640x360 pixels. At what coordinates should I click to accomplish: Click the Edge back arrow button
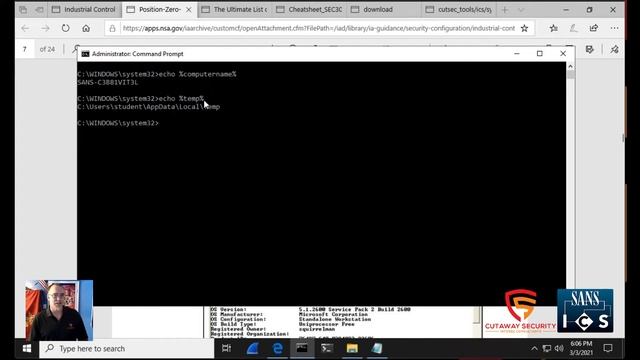(25, 28)
